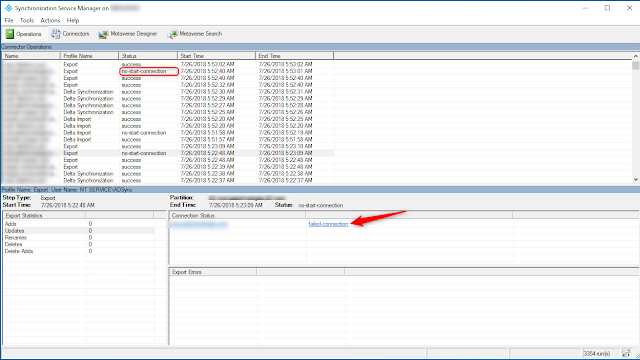Open Metaverse Designer
The image size is (640, 360).
pyautogui.click(x=128, y=34)
